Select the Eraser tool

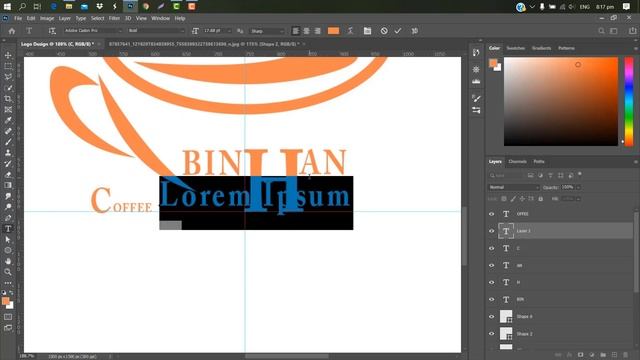point(8,175)
